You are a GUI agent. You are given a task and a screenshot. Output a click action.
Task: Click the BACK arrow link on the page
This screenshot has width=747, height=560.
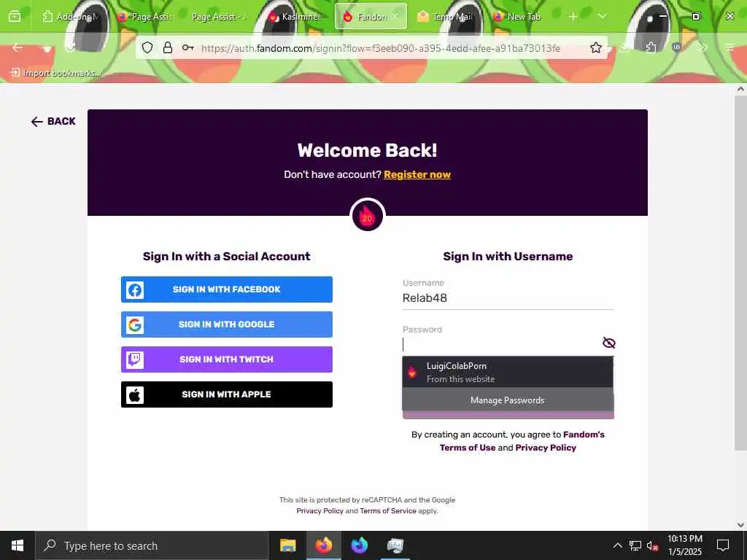coord(53,122)
